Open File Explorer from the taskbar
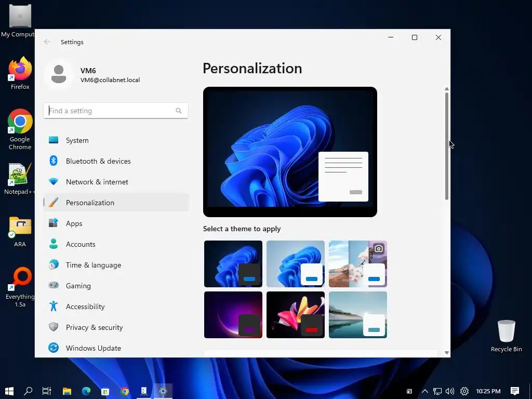This screenshot has height=399, width=532. coord(67,391)
